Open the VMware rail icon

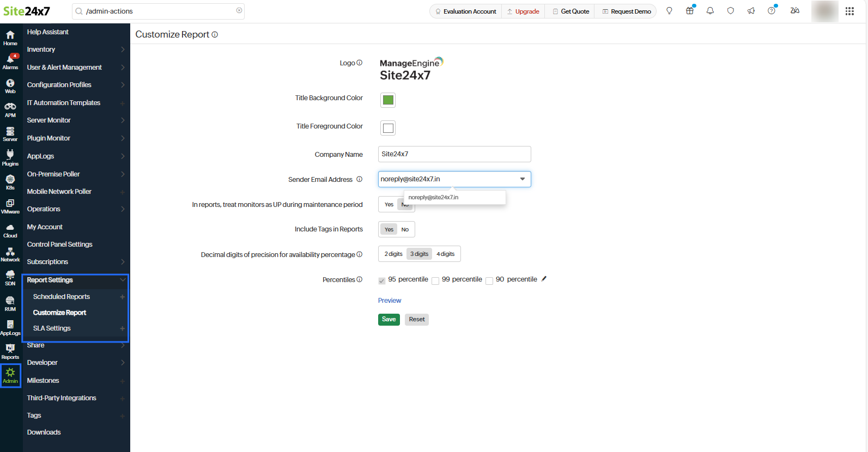[x=10, y=206]
